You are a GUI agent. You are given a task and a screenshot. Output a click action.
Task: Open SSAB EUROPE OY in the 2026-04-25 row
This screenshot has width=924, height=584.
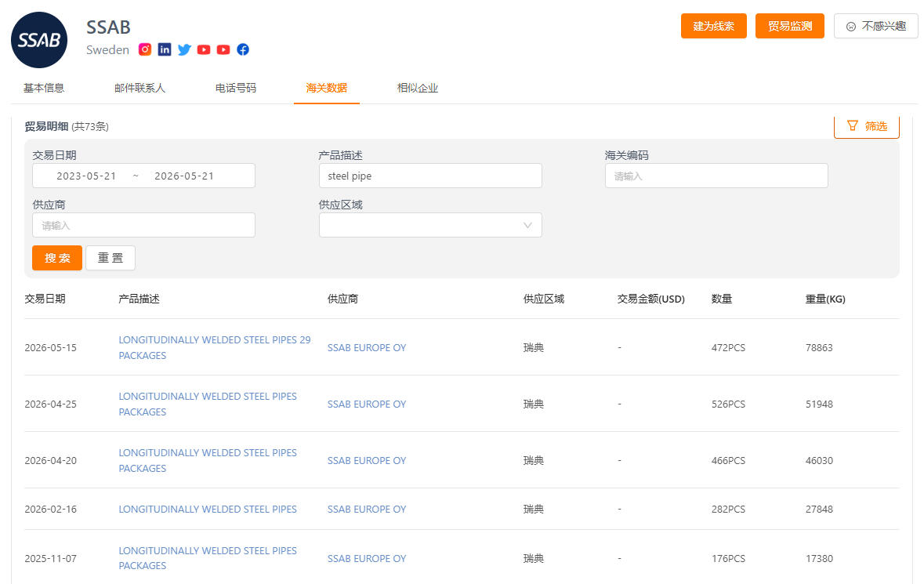367,404
